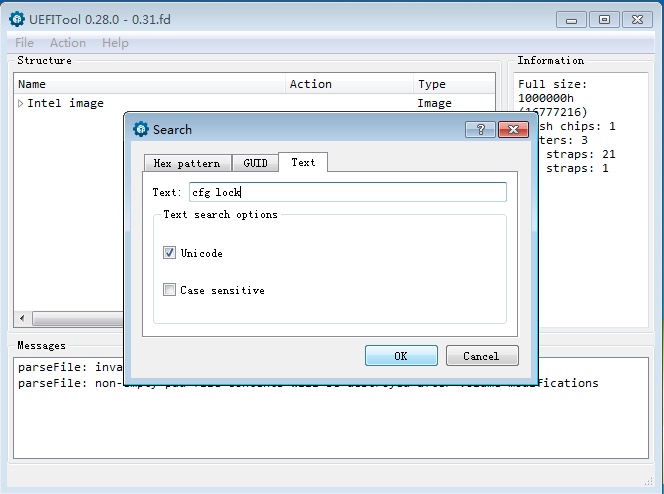Click the Search dialog gear icon
664x494 pixels.
[141, 129]
